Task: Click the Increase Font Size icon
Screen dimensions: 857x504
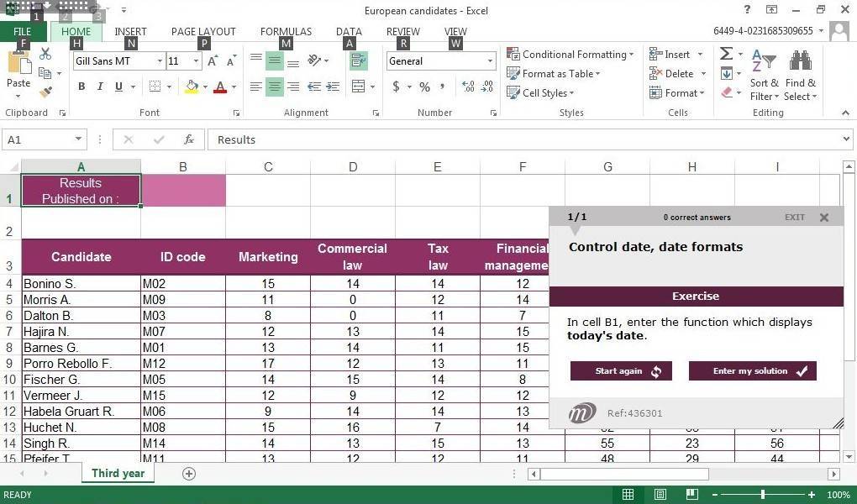Action: tap(213, 61)
